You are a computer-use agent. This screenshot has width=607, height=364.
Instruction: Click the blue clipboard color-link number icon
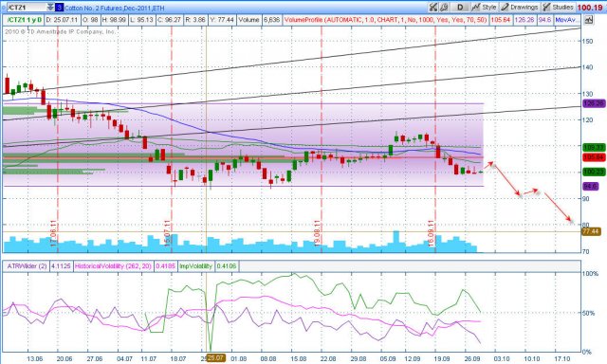59,8
